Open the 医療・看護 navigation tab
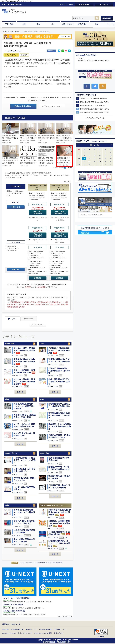Screen dimensions: 115x644 coord(9,24)
